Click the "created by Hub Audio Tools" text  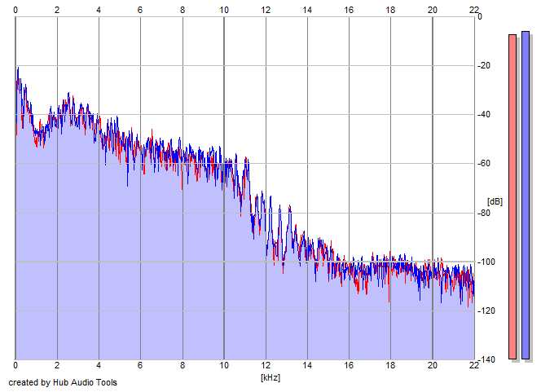[x=63, y=382]
